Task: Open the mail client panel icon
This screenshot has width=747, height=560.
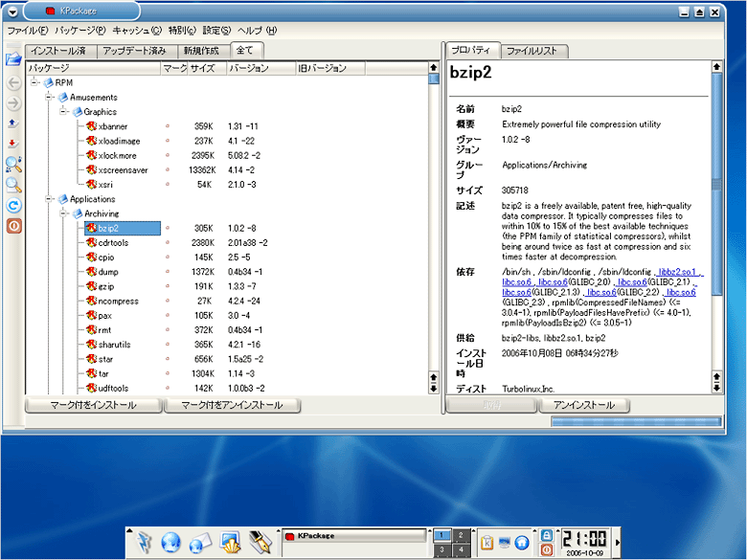Action: (200, 543)
